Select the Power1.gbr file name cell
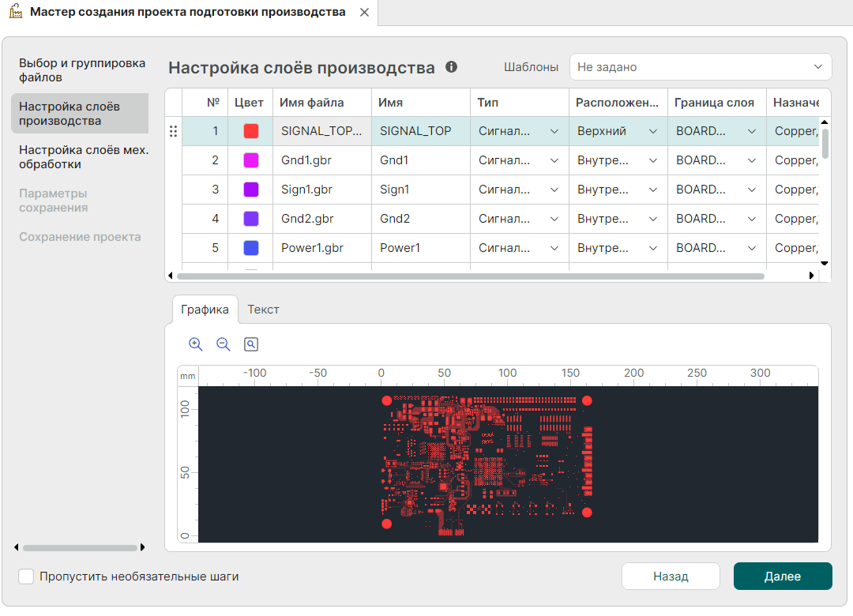The height and width of the screenshot is (616, 853). [x=322, y=248]
